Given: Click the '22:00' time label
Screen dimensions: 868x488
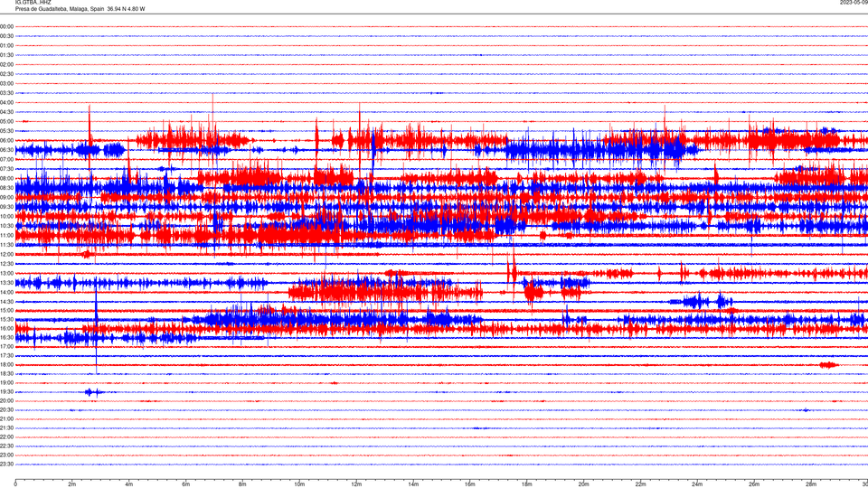Looking at the screenshot, I should [x=6, y=437].
